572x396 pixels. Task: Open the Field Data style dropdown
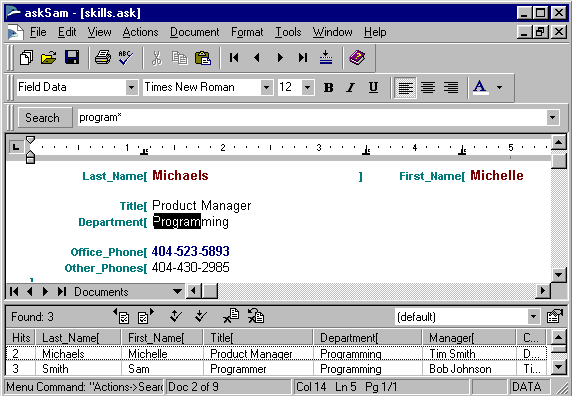click(131, 88)
